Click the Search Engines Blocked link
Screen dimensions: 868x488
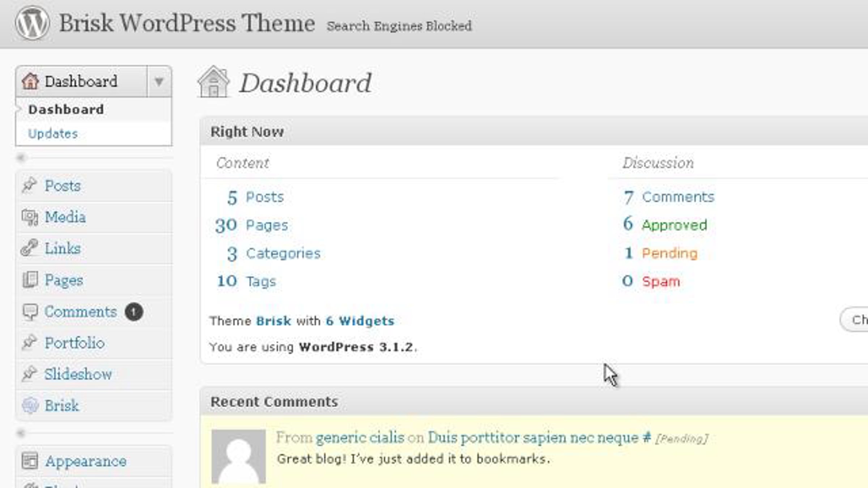(x=399, y=26)
